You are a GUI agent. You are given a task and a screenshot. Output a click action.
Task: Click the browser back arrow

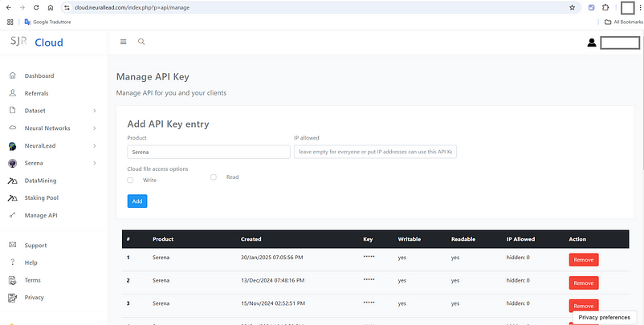coord(9,7)
